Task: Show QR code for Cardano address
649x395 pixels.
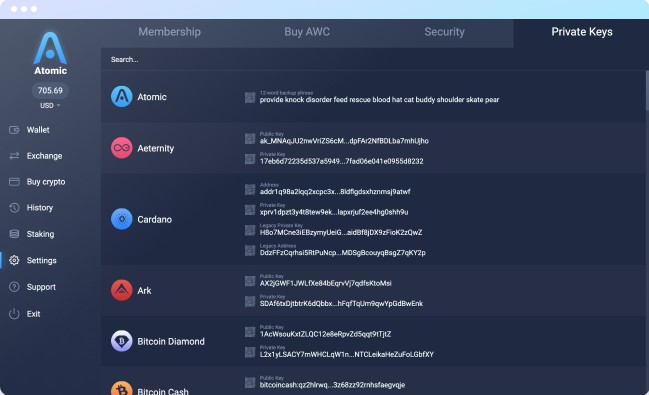Action: point(250,190)
